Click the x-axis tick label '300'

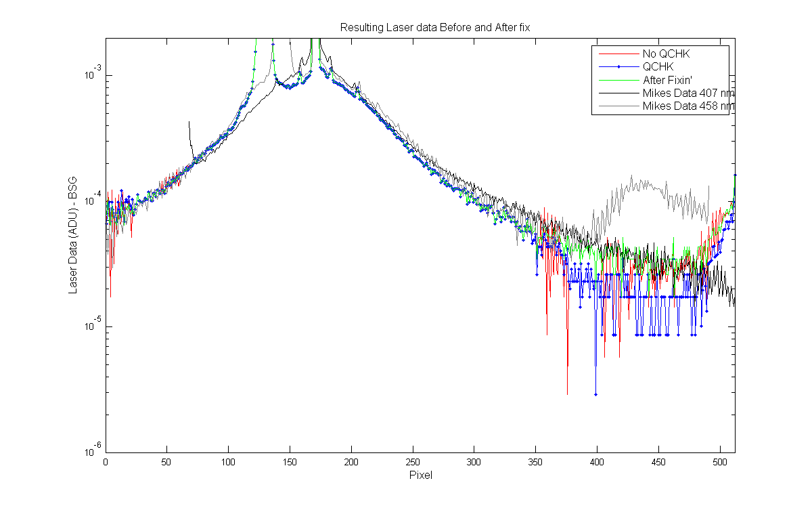(x=474, y=463)
